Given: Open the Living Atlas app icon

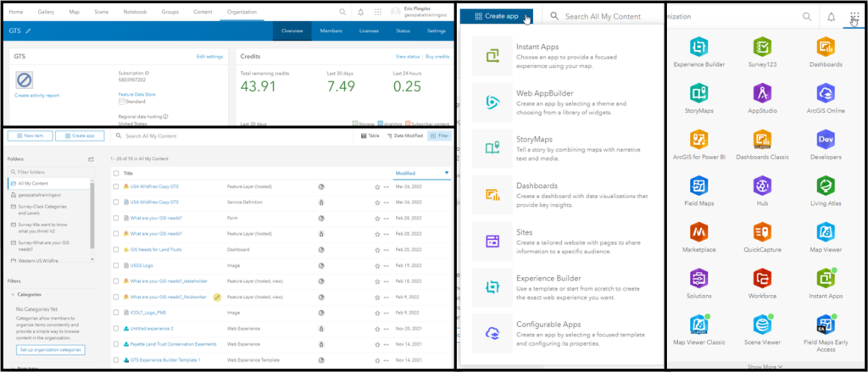Looking at the screenshot, I should [x=826, y=186].
